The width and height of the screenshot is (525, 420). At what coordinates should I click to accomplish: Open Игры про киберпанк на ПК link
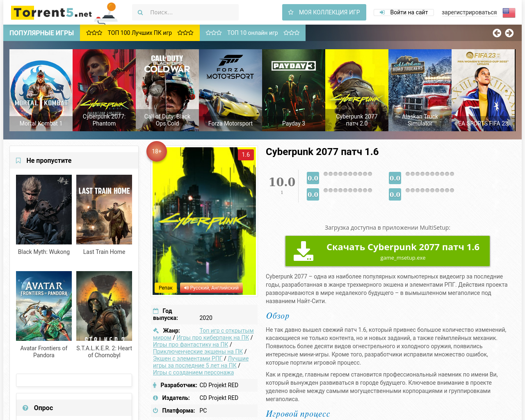[x=213, y=338]
